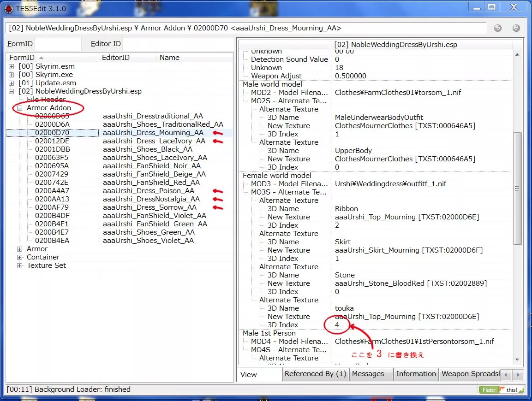
Task: Click the MOD4 model filename value 1stPersontorsom_1.nif
Action: pyautogui.click(x=414, y=342)
